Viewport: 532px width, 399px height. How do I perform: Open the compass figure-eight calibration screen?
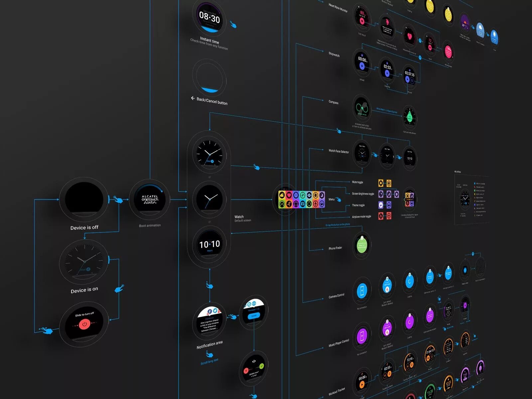361,107
